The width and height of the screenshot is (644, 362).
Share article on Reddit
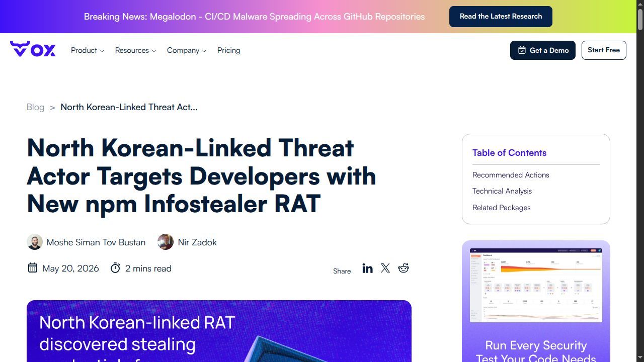404,268
